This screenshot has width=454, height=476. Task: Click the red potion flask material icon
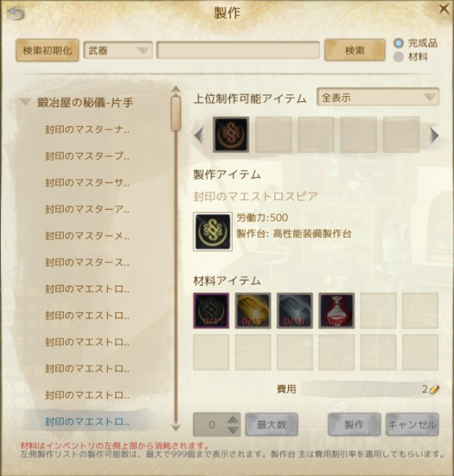[x=336, y=311]
